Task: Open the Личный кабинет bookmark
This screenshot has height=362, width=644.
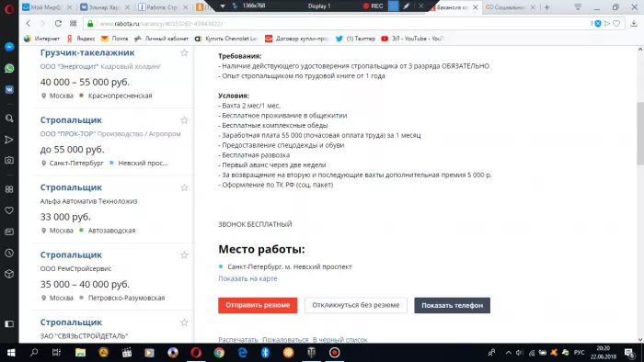Action: 161,39
